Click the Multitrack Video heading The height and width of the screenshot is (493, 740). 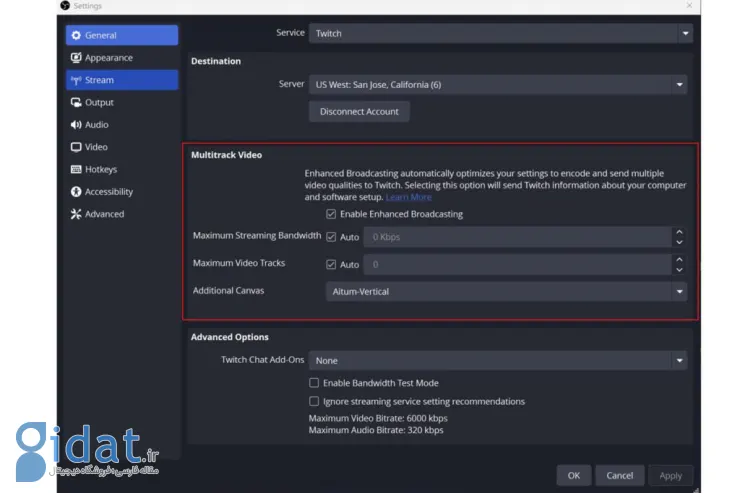[x=227, y=155]
